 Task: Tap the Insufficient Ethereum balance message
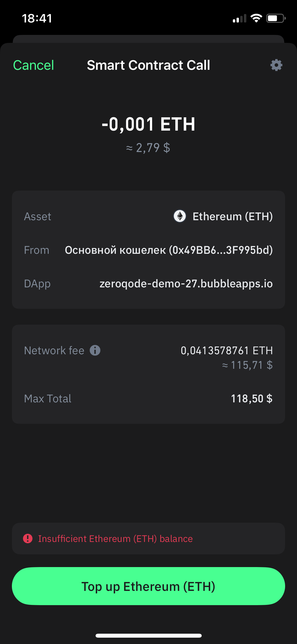point(115,539)
